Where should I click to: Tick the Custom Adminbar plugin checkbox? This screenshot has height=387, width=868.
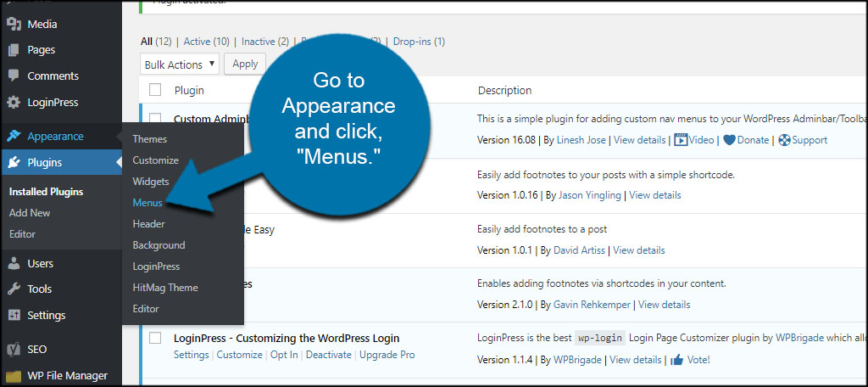(156, 119)
